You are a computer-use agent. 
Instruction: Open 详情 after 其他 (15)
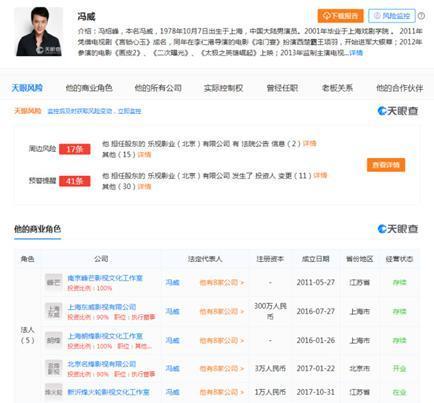click(x=144, y=155)
